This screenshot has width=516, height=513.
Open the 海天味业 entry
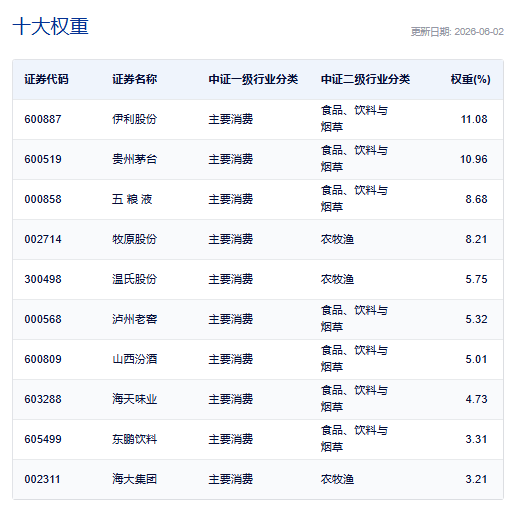coord(134,399)
